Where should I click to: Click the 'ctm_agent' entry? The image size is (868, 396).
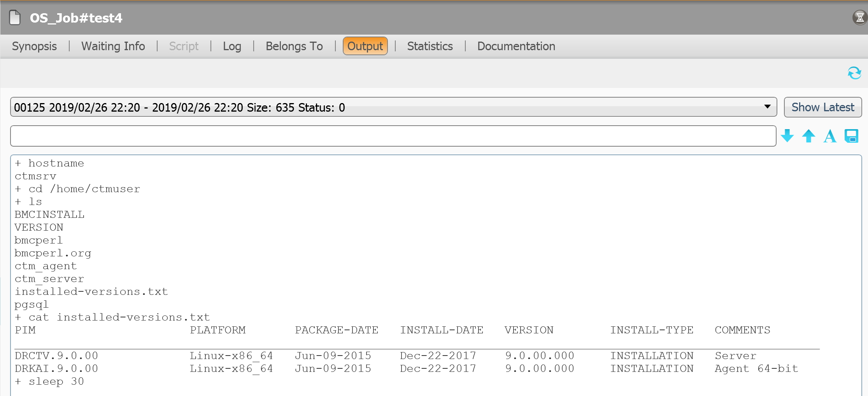46,266
